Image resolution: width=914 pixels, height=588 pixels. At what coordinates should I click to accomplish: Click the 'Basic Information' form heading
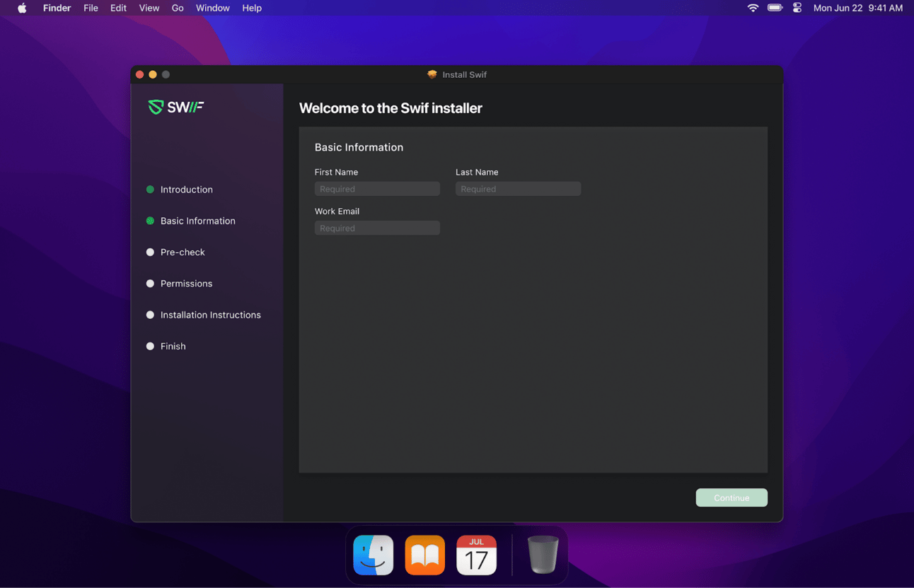click(359, 147)
